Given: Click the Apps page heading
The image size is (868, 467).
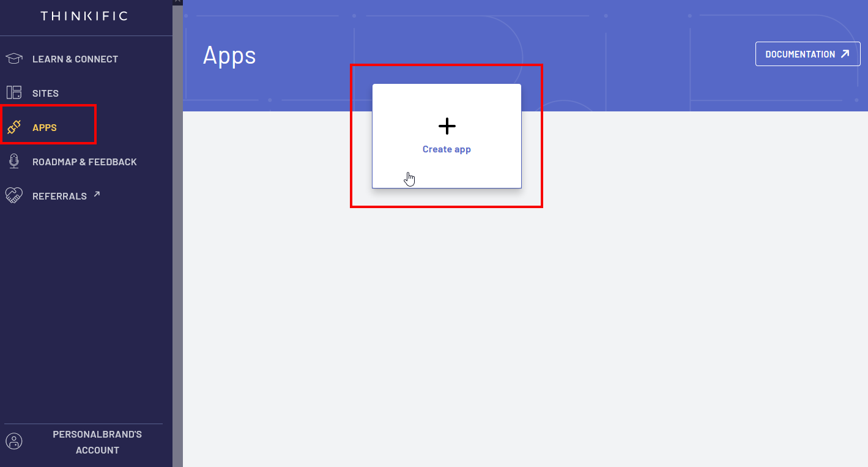Looking at the screenshot, I should click(229, 56).
